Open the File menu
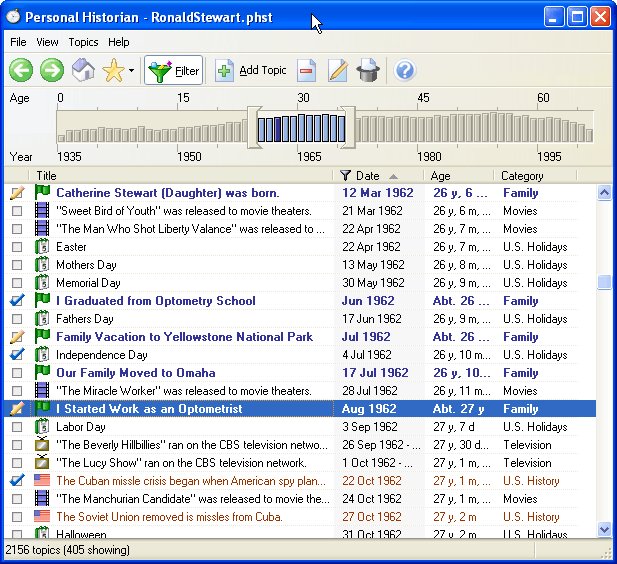617x564 pixels. [18, 42]
